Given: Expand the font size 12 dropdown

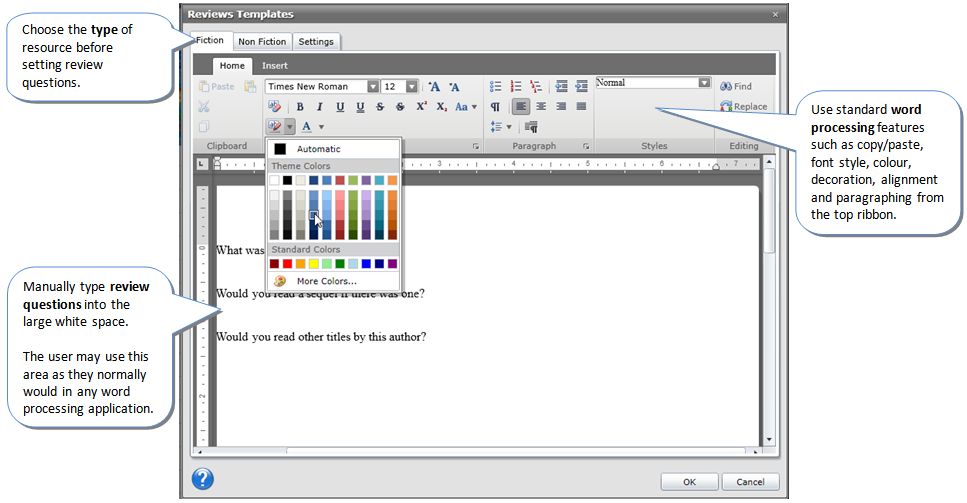Looking at the screenshot, I should point(412,87).
